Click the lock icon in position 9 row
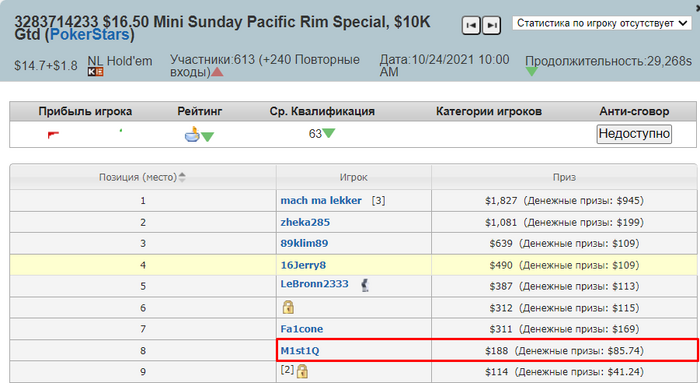The width and height of the screenshot is (700, 383). coord(302,371)
